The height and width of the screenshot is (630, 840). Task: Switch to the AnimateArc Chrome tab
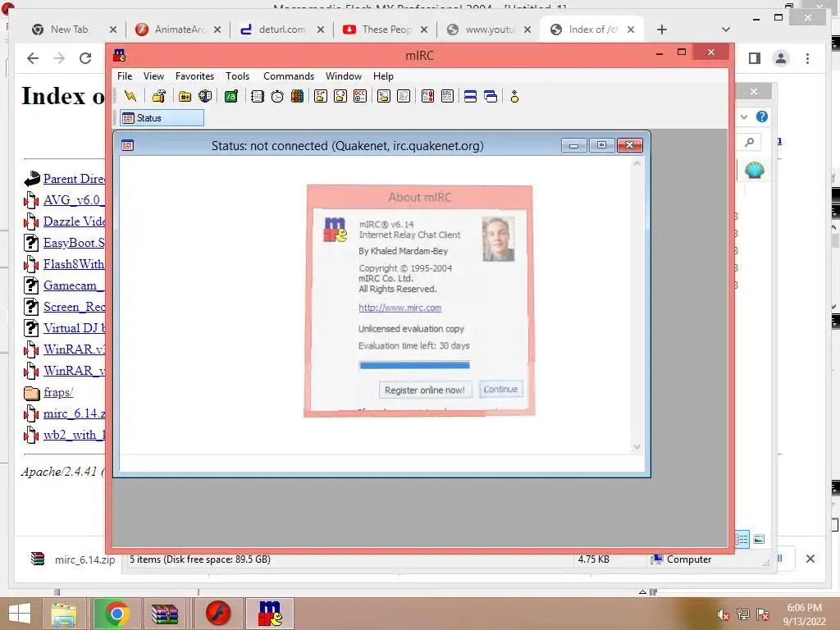coord(180,30)
